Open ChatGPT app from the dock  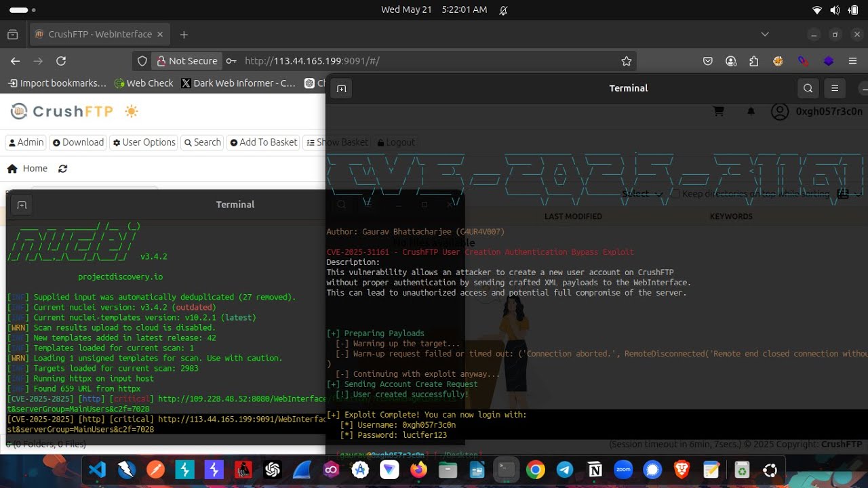point(273,470)
